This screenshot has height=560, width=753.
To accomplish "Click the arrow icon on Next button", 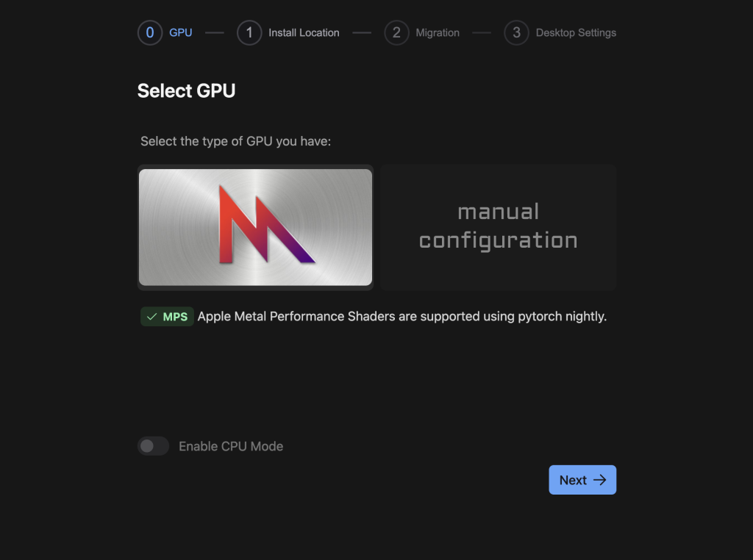I will [600, 480].
